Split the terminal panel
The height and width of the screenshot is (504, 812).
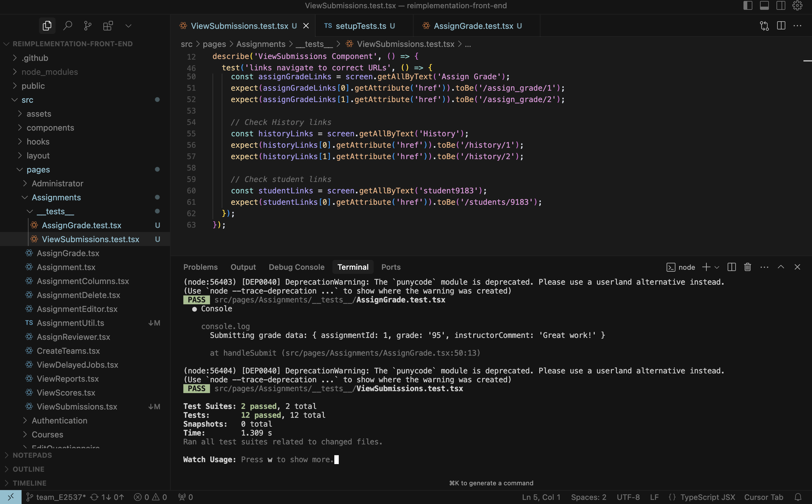[x=731, y=267]
